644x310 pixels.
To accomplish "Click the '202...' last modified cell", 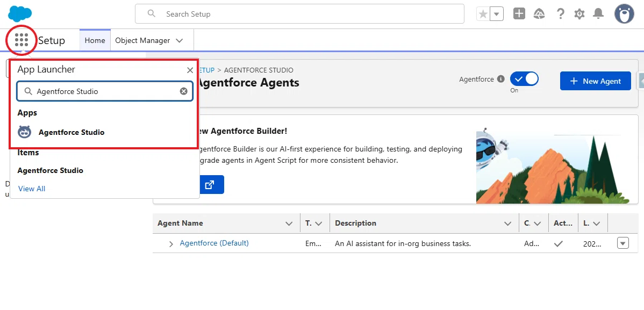I will (592, 243).
